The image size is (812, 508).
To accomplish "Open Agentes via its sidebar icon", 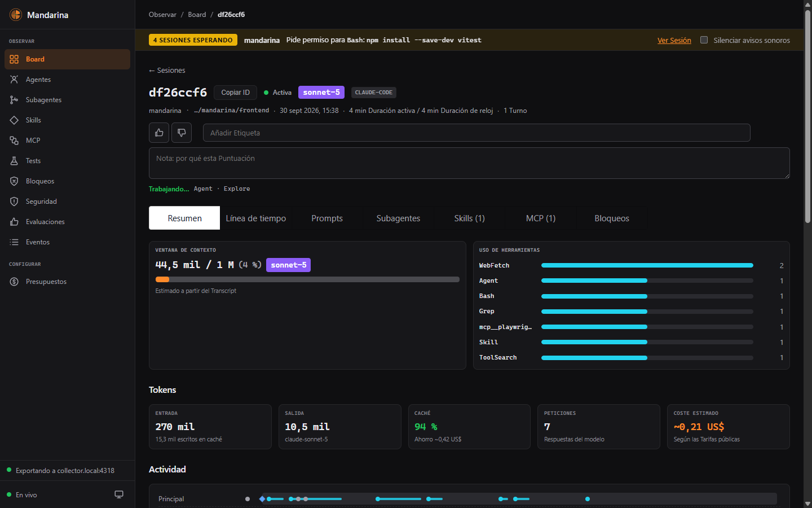I will pos(14,80).
